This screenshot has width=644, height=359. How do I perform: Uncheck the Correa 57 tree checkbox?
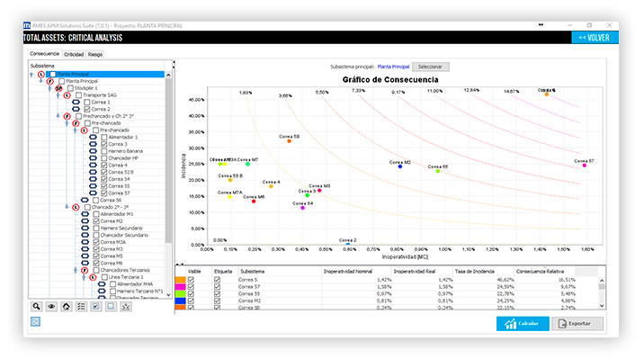104,193
